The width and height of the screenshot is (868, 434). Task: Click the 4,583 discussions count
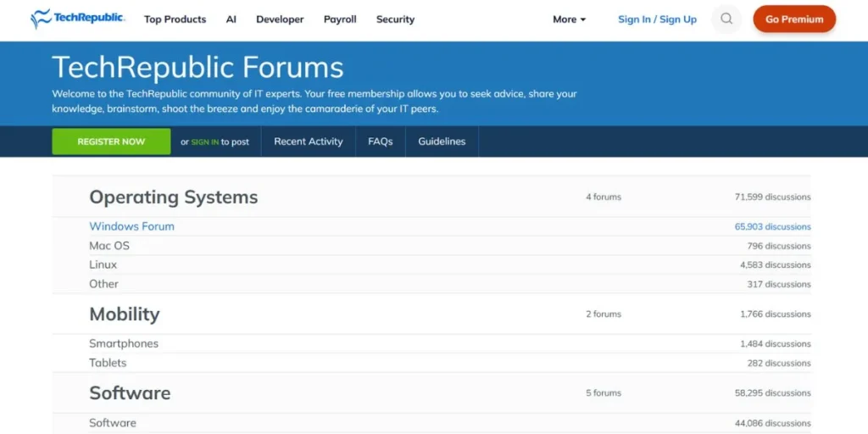tap(775, 265)
